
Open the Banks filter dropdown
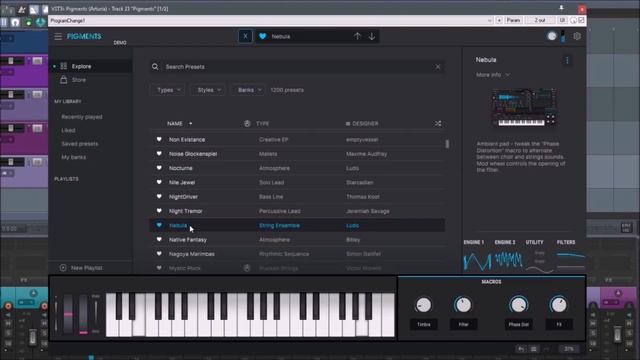249,90
